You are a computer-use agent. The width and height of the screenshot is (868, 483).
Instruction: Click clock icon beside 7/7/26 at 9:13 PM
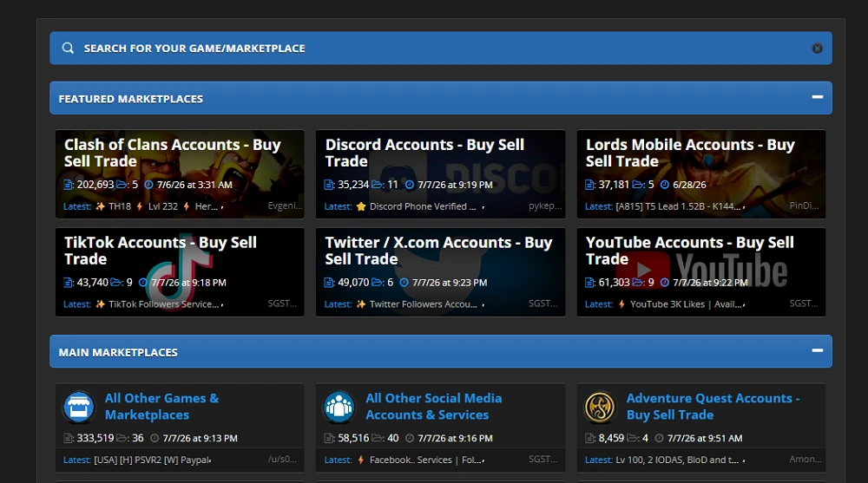click(155, 438)
